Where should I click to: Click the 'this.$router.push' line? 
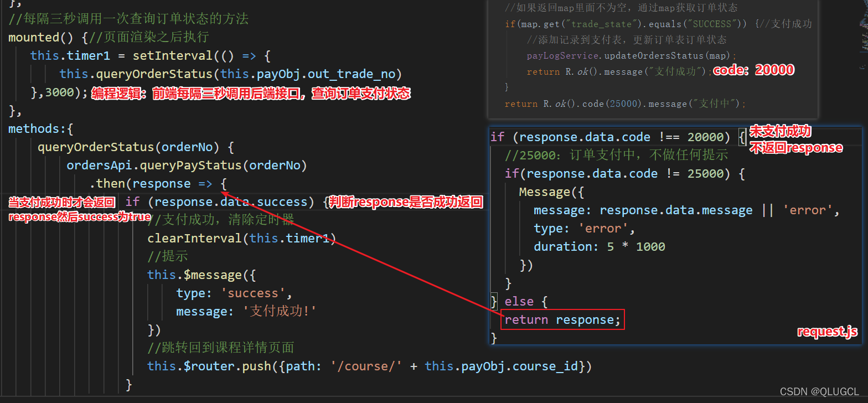point(370,366)
